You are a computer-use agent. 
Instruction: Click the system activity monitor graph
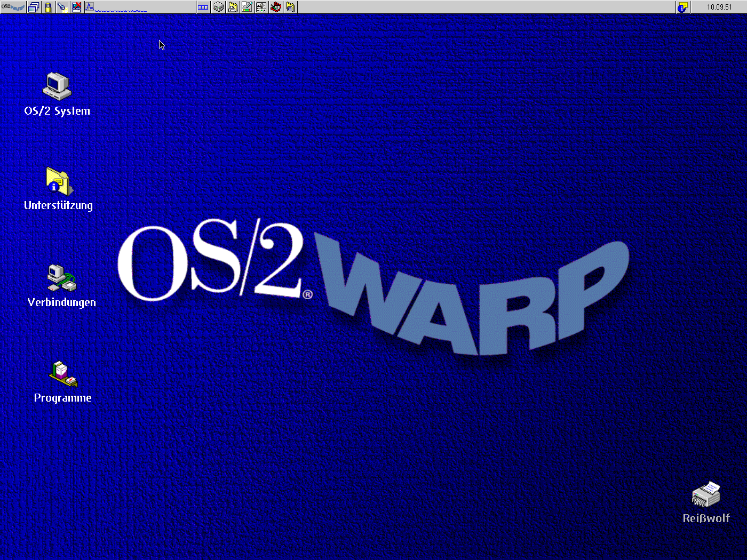(140, 7)
